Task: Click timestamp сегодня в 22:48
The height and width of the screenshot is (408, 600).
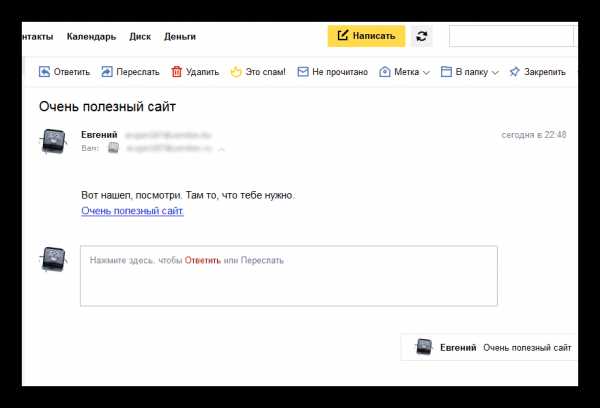Action: (534, 135)
